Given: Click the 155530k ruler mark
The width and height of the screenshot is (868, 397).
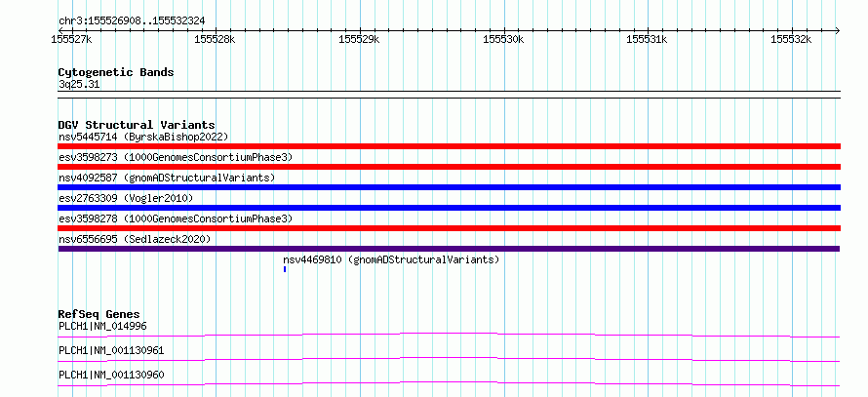Looking at the screenshot, I should click(504, 39).
